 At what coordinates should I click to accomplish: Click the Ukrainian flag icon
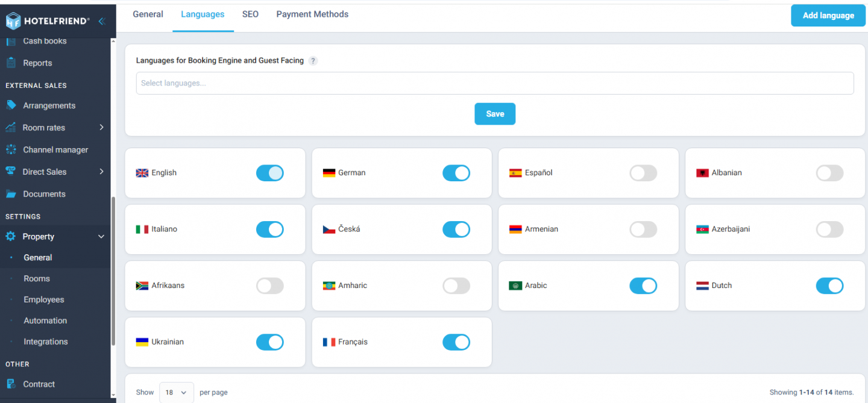142,342
